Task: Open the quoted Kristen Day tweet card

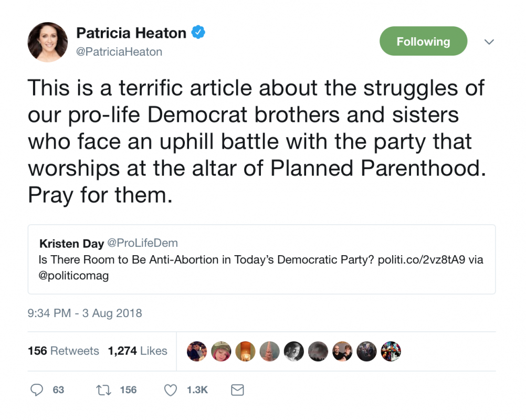Action: [261, 259]
